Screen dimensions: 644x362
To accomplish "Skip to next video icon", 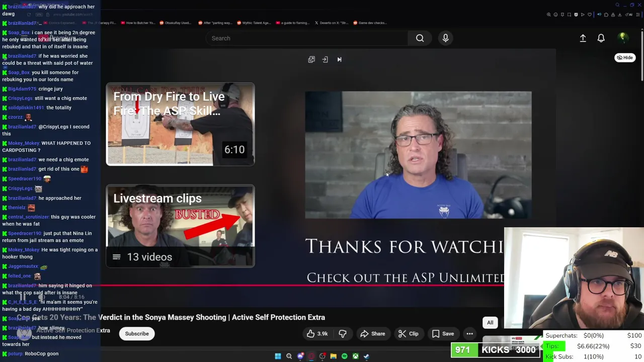I will click(x=339, y=59).
